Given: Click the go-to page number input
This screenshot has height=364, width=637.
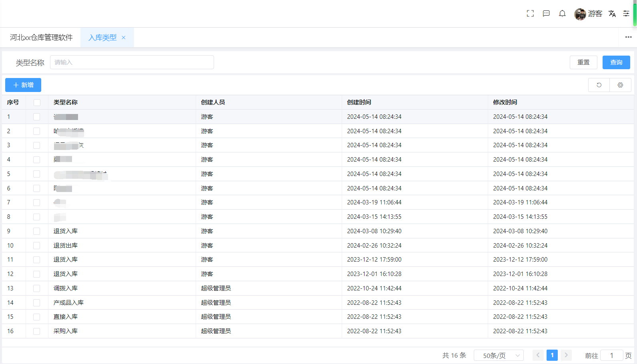Looking at the screenshot, I should click(x=611, y=355).
